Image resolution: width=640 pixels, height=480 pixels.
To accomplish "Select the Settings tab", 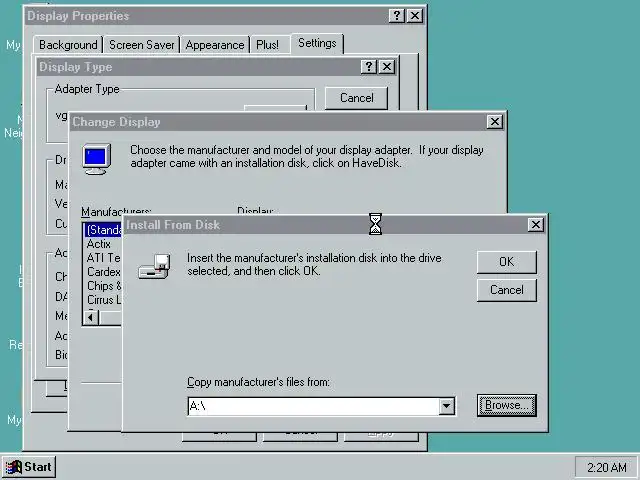I will click(317, 43).
